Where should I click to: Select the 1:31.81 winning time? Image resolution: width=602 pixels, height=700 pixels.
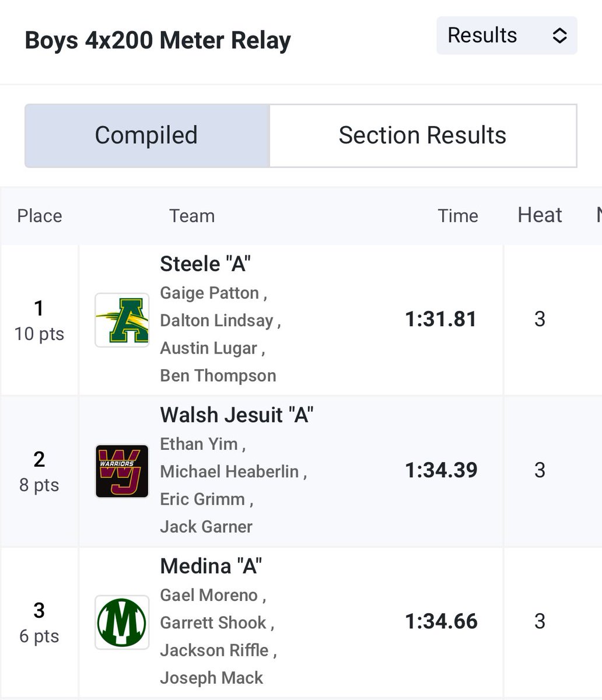pos(441,319)
